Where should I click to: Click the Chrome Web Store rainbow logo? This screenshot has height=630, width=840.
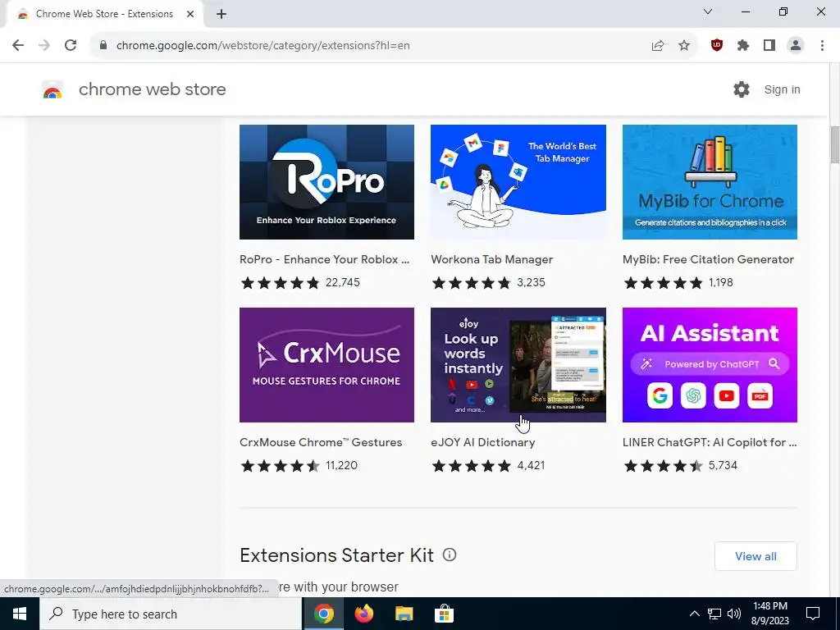pyautogui.click(x=52, y=90)
